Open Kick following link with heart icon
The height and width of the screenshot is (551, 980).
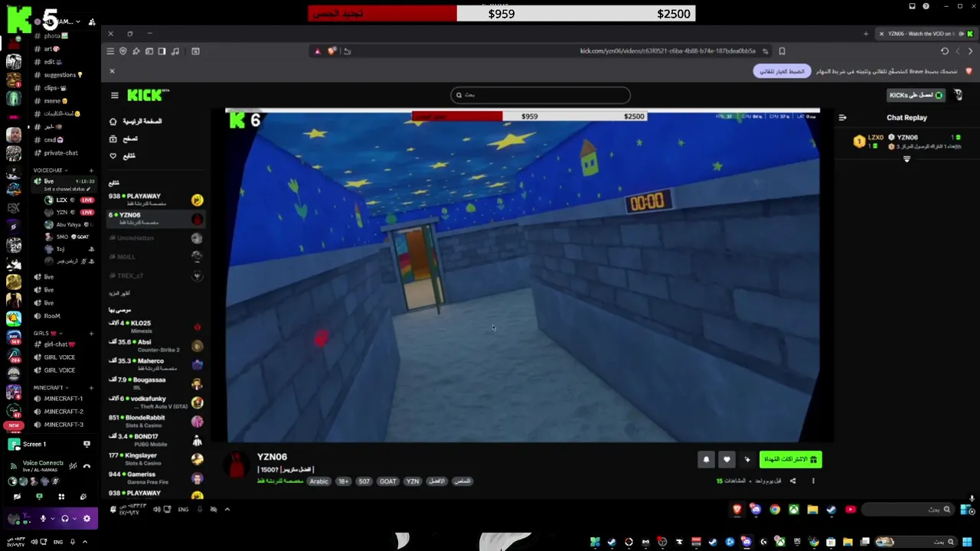[x=122, y=156]
